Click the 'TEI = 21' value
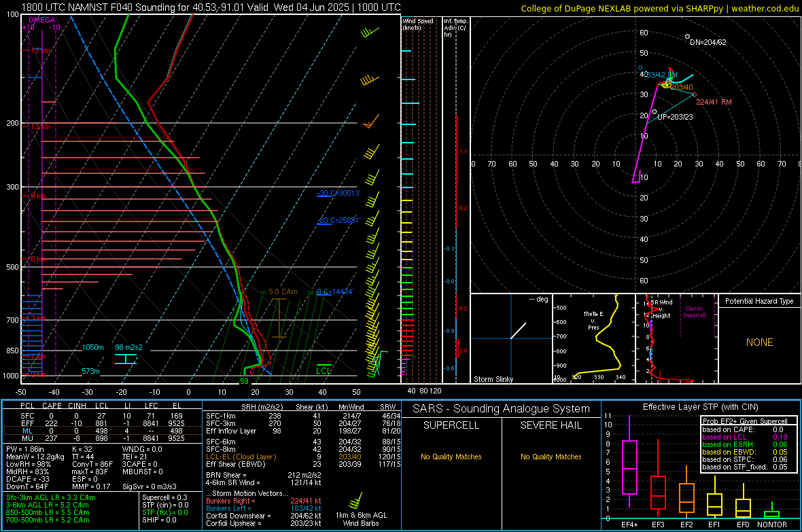The image size is (802, 532). 135,457
